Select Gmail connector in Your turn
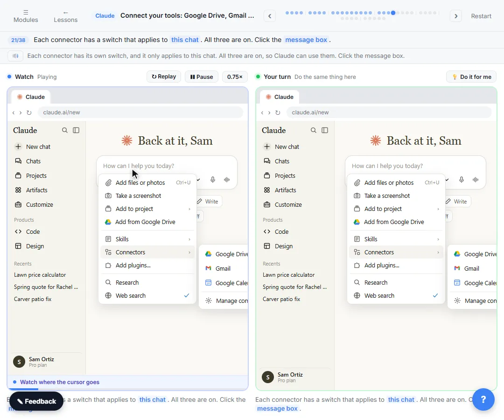 (x=473, y=268)
